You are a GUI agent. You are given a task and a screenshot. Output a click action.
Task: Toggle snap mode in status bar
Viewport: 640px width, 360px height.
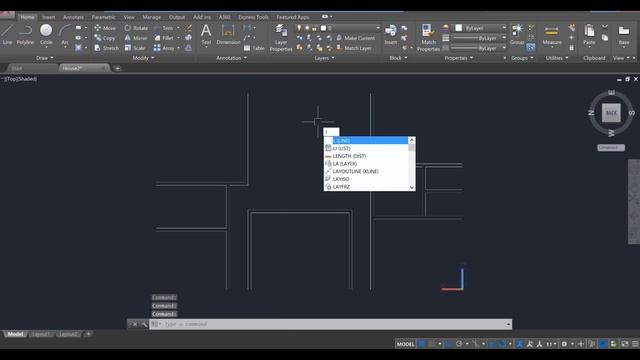click(x=431, y=344)
